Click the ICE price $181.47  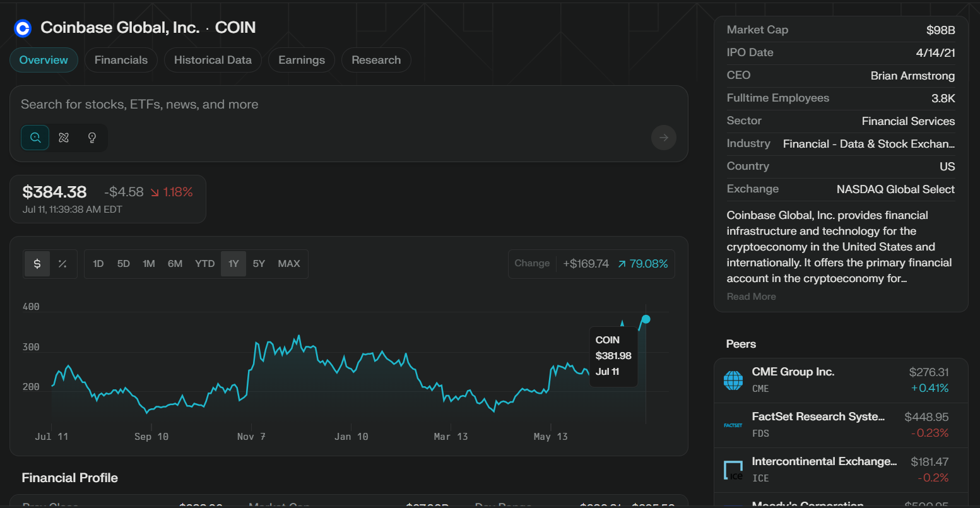click(x=930, y=462)
